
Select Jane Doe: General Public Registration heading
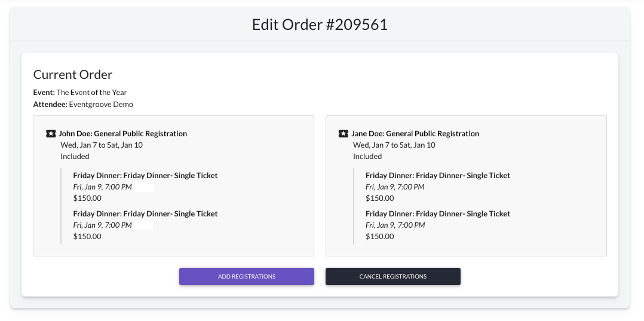[x=415, y=133]
